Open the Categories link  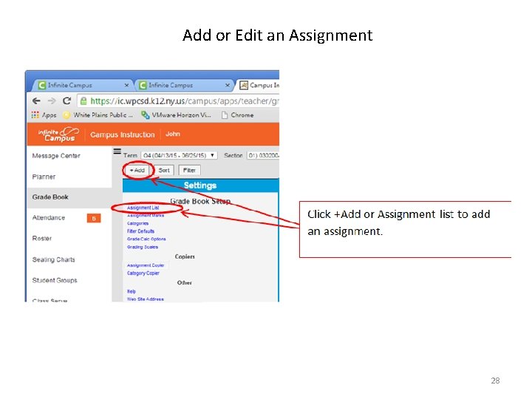point(137,224)
